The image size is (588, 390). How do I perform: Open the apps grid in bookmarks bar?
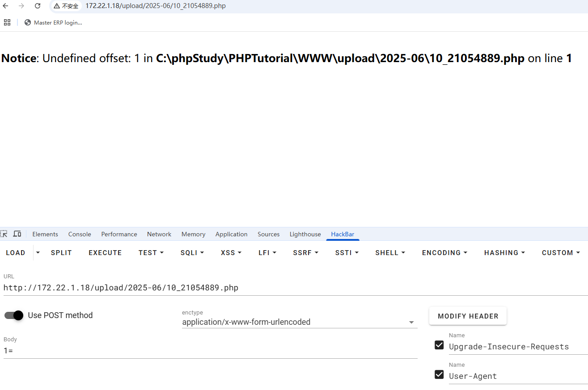click(7, 22)
